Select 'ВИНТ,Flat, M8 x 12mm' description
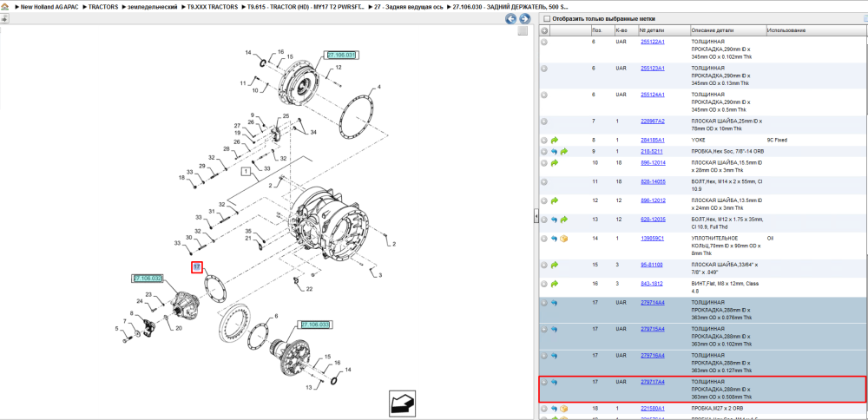The width and height of the screenshot is (868, 420). (x=725, y=287)
